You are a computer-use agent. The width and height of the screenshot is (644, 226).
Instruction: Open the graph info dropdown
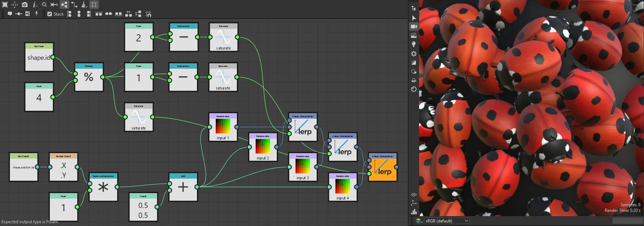click(x=35, y=5)
